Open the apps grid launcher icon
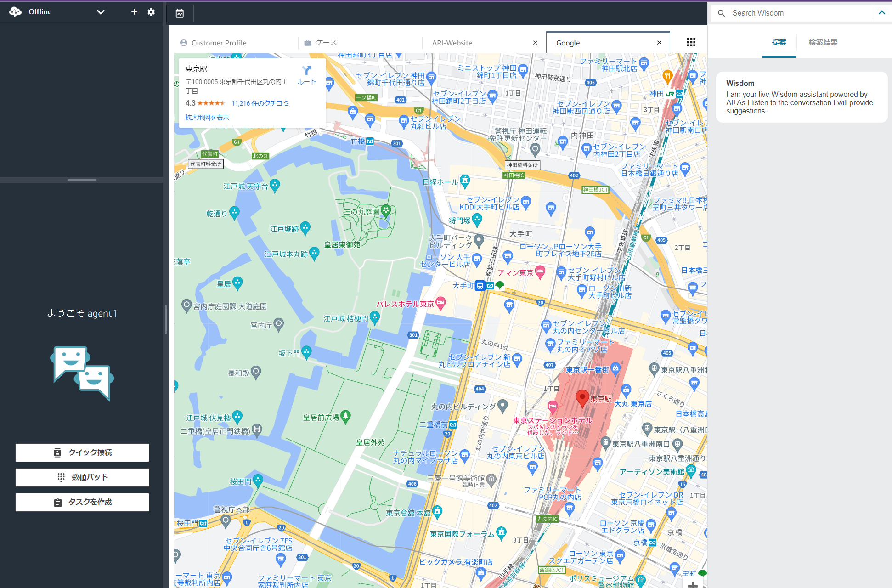 tap(691, 43)
